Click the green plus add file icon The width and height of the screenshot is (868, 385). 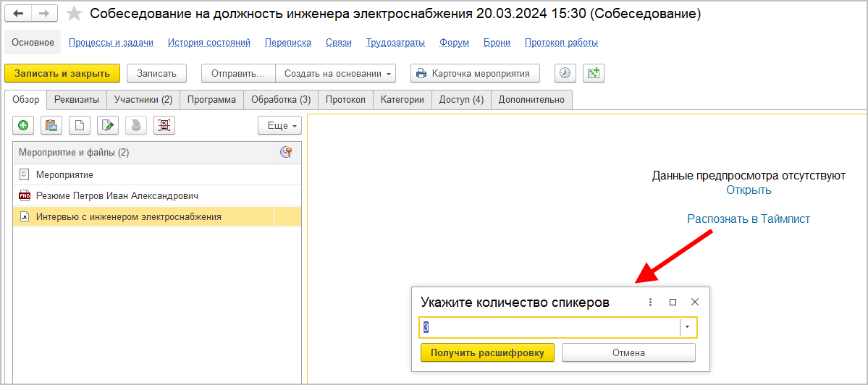(x=23, y=126)
